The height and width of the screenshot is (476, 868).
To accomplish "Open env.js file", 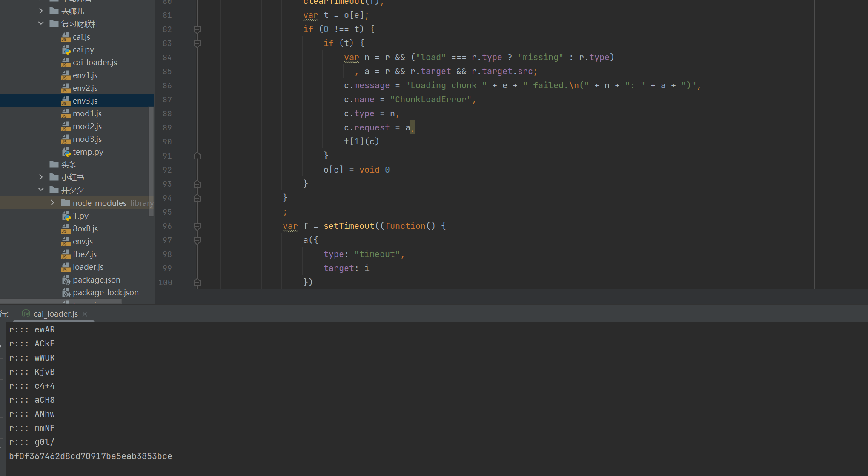I will (83, 242).
